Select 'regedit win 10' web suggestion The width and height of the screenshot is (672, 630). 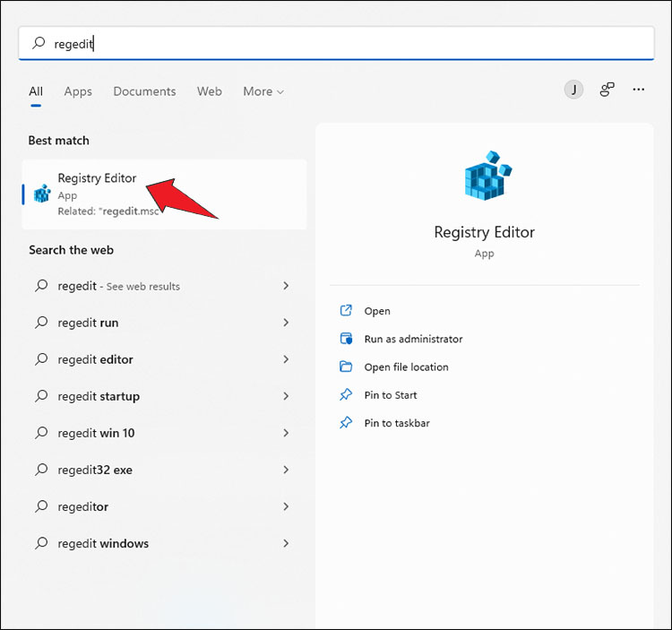163,433
